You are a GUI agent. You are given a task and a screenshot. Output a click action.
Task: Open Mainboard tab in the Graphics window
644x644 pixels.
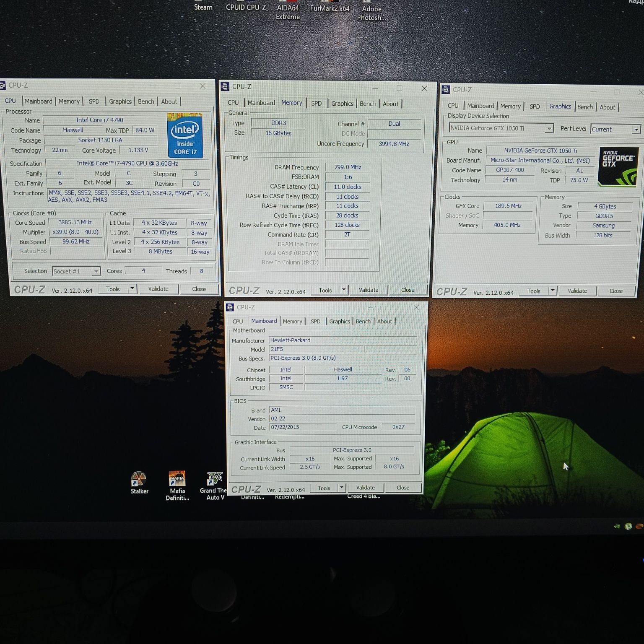[x=480, y=106]
